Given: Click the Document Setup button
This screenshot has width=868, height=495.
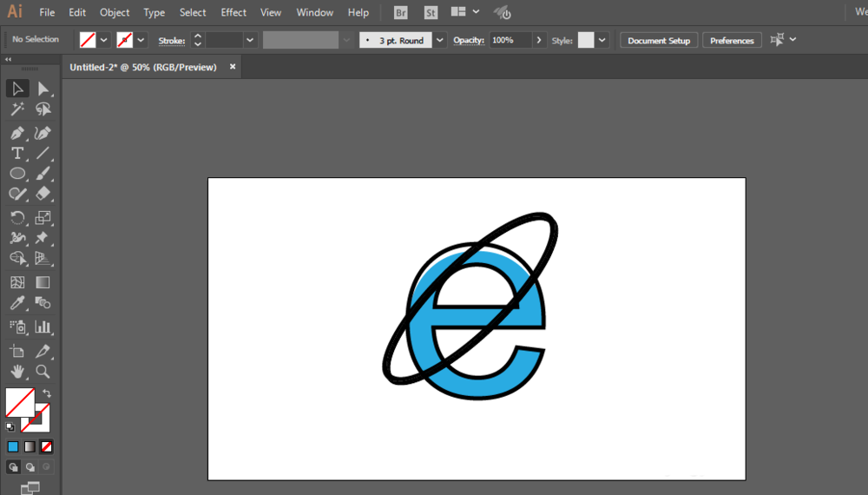Looking at the screenshot, I should [x=659, y=41].
